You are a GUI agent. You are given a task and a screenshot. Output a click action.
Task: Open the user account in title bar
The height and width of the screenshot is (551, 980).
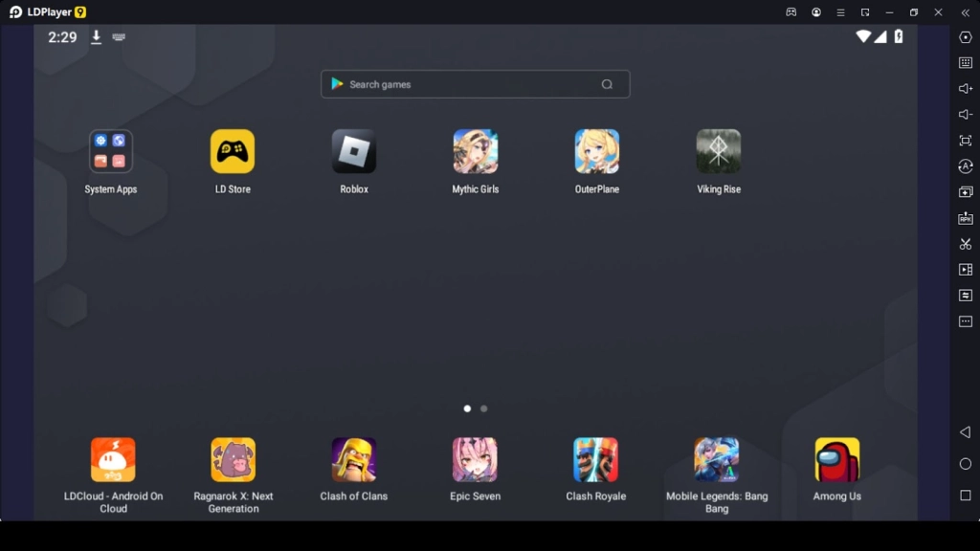816,11
